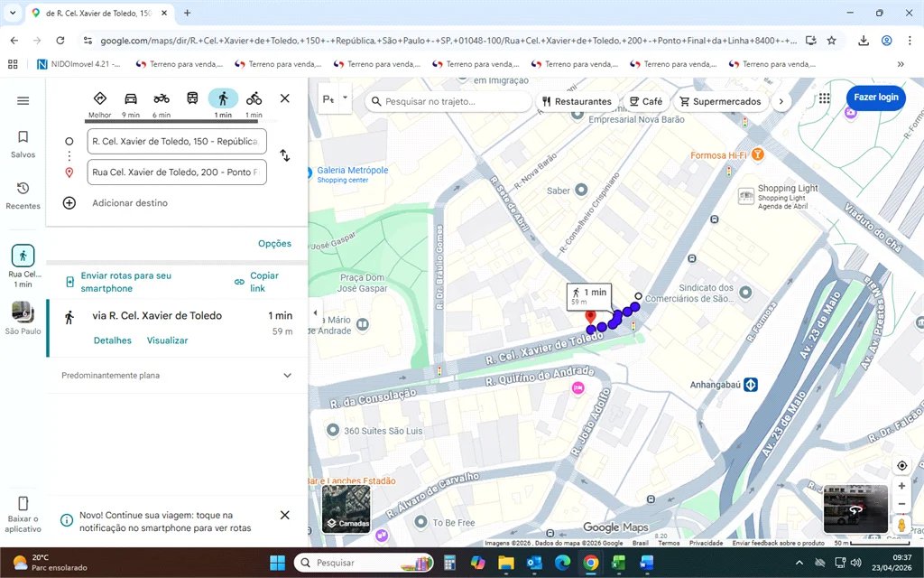924x578 pixels.
Task: Select driving travel mode (9 min)
Action: tap(131, 103)
